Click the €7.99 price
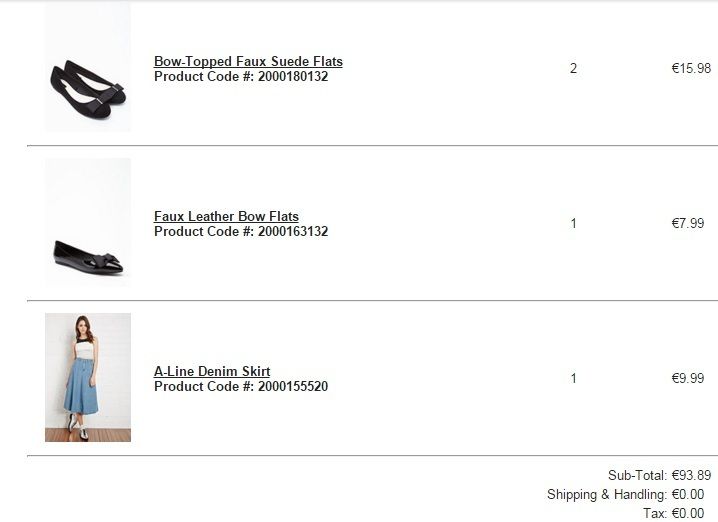718x522 pixels. [687, 224]
